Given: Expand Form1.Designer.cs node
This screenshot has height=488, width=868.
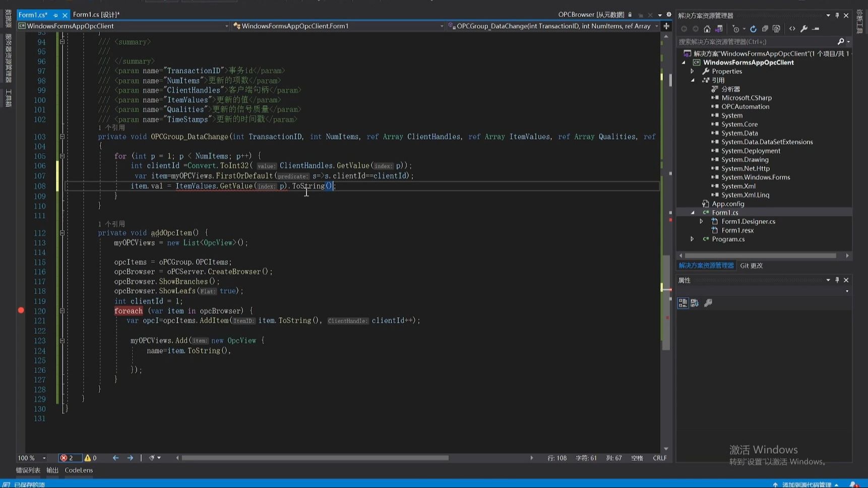Looking at the screenshot, I should 701,221.
